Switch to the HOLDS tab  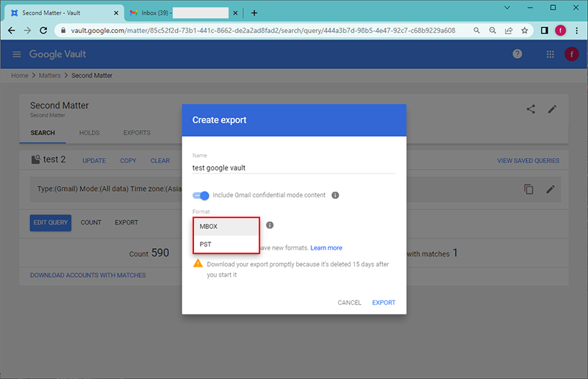coord(89,133)
